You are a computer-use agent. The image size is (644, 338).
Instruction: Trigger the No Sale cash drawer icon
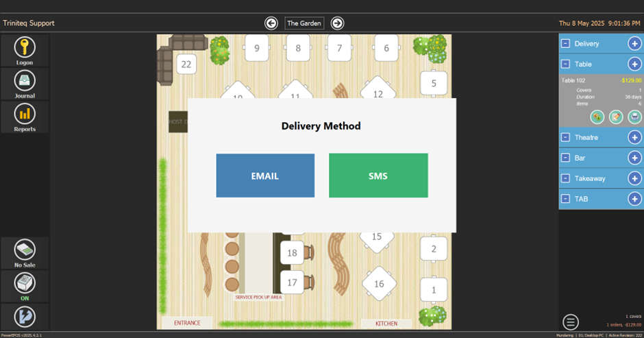click(25, 250)
